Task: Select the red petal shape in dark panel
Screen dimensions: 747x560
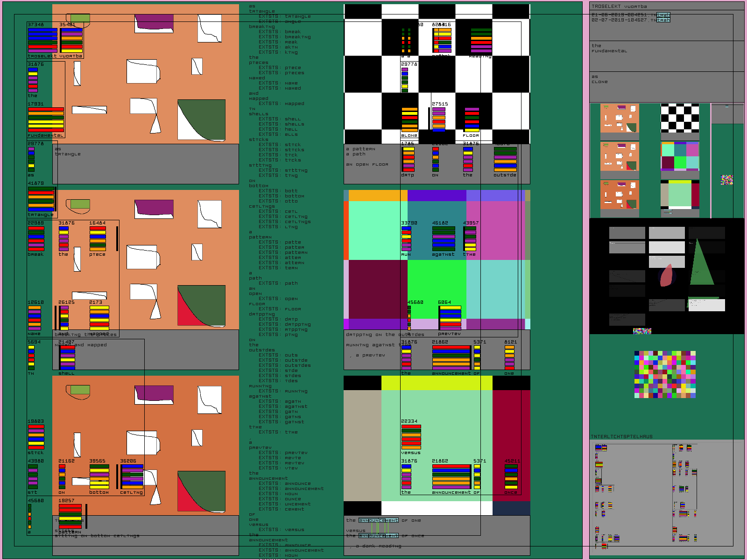Action: pyautogui.click(x=667, y=275)
